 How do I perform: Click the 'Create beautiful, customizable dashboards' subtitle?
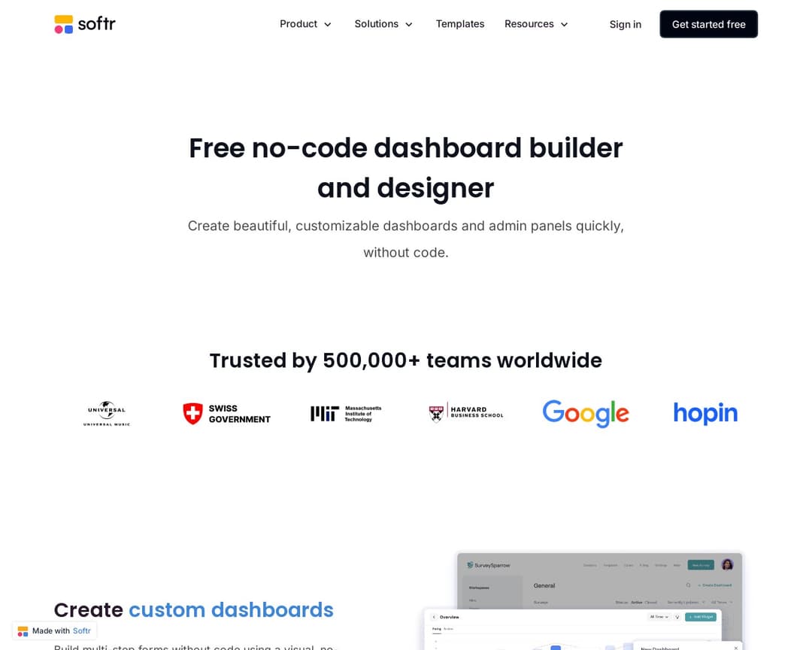405,239
